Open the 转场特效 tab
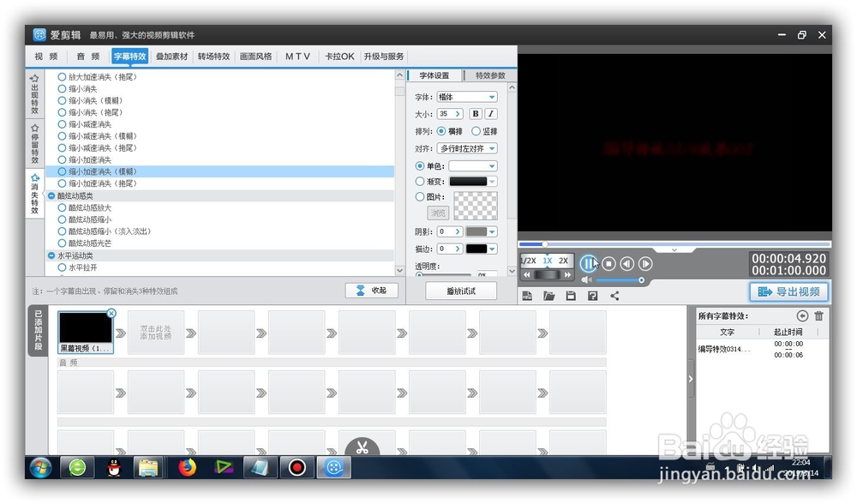 213,57
